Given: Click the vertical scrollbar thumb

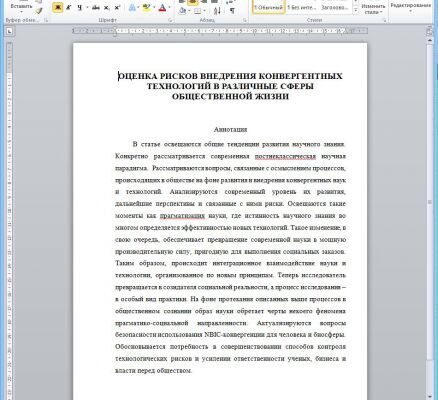Looking at the screenshot, I should click(429, 202).
